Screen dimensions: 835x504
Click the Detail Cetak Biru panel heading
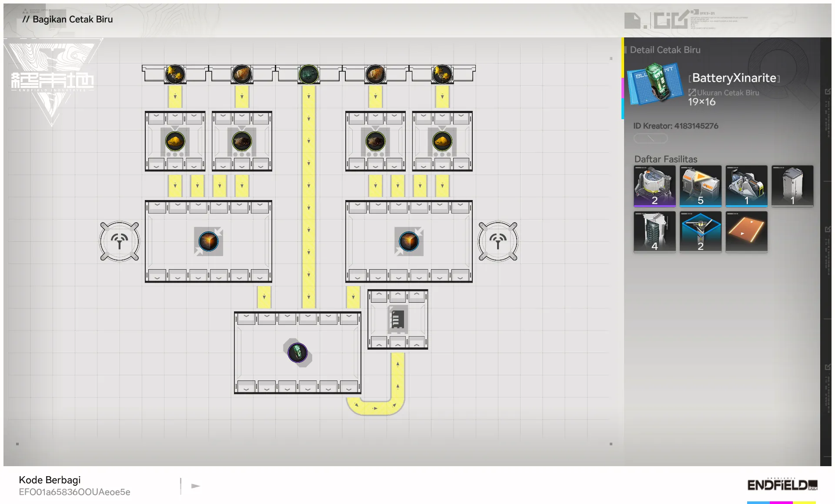point(665,50)
